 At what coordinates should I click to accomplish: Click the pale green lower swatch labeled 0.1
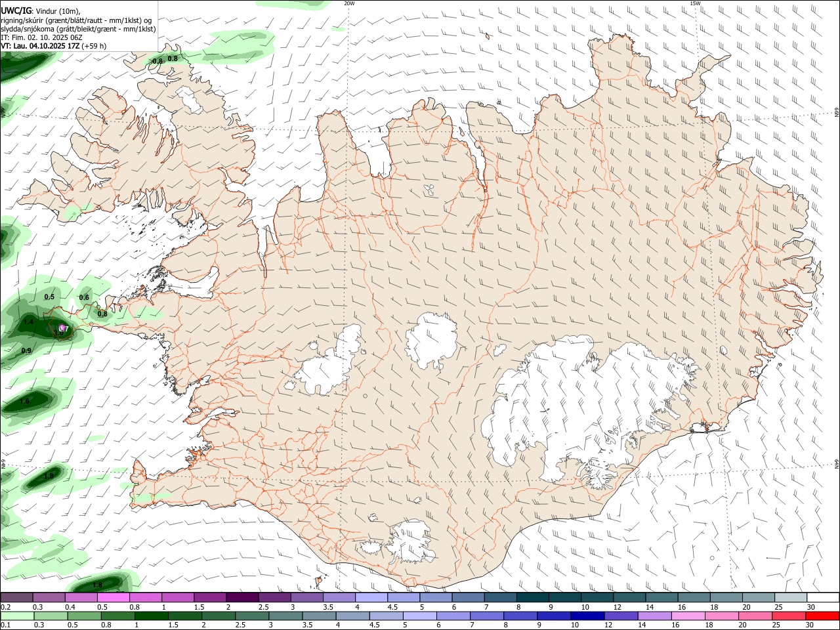(x=17, y=616)
